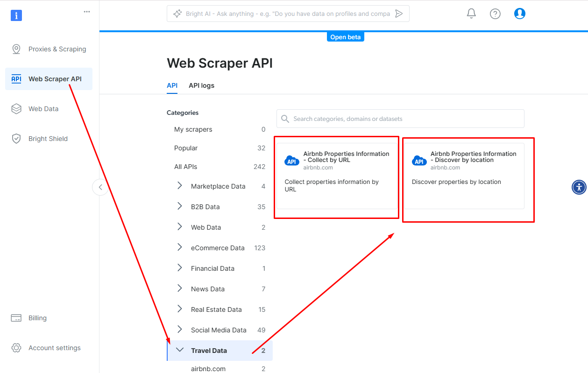Go to Account settings
588x373 pixels.
point(49,348)
